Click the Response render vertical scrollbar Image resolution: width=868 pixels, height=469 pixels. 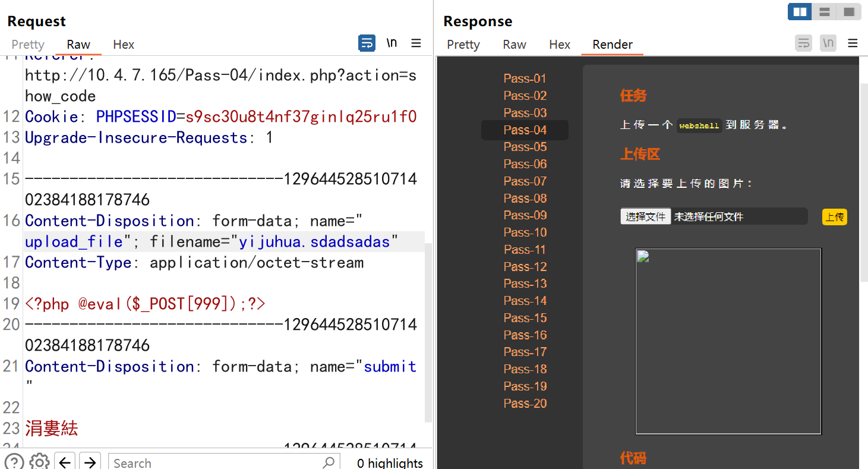tap(864, 181)
